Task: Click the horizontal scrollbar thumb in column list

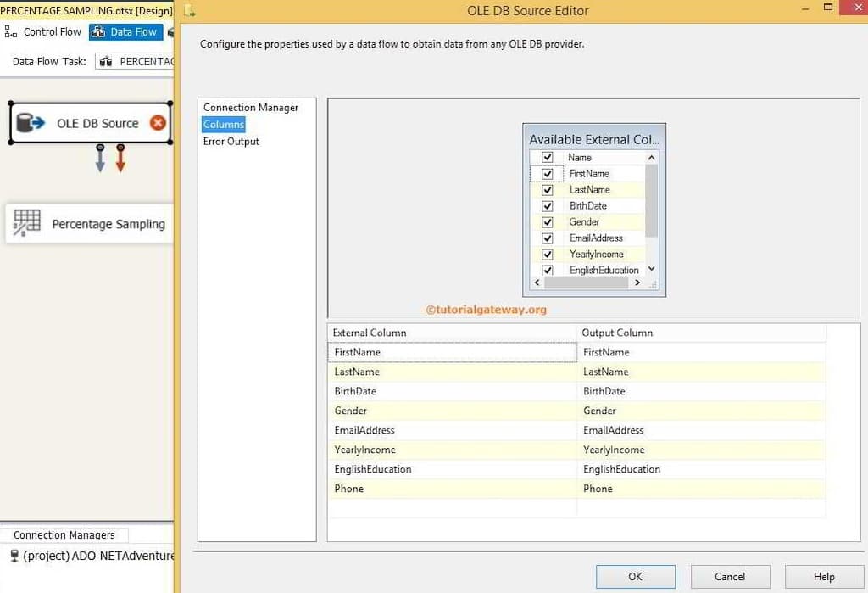Action: (587, 283)
